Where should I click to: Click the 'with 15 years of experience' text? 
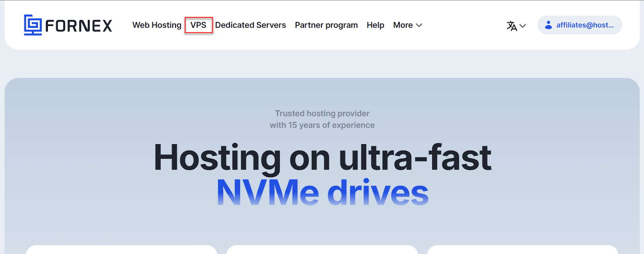(322, 125)
